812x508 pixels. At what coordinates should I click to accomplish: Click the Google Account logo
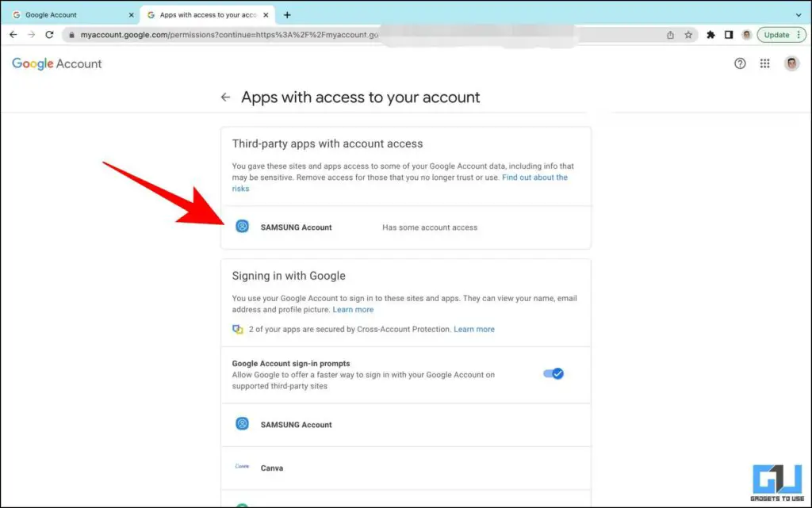click(x=57, y=63)
